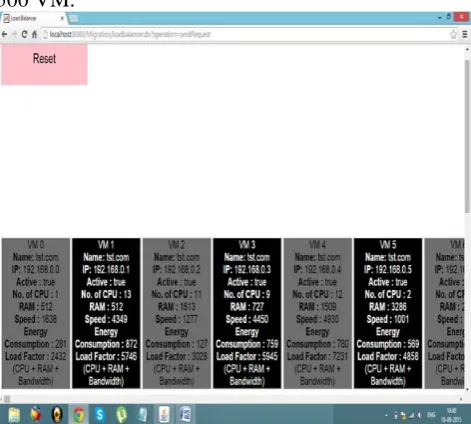Click IP 192.168.0.2 text
The width and height of the screenshot is (471, 424).
click(x=176, y=269)
